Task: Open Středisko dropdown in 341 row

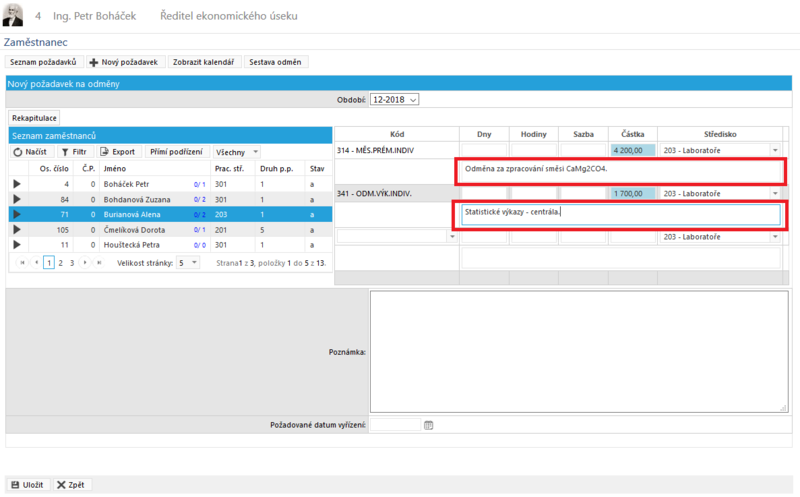Action: pyautogui.click(x=775, y=194)
